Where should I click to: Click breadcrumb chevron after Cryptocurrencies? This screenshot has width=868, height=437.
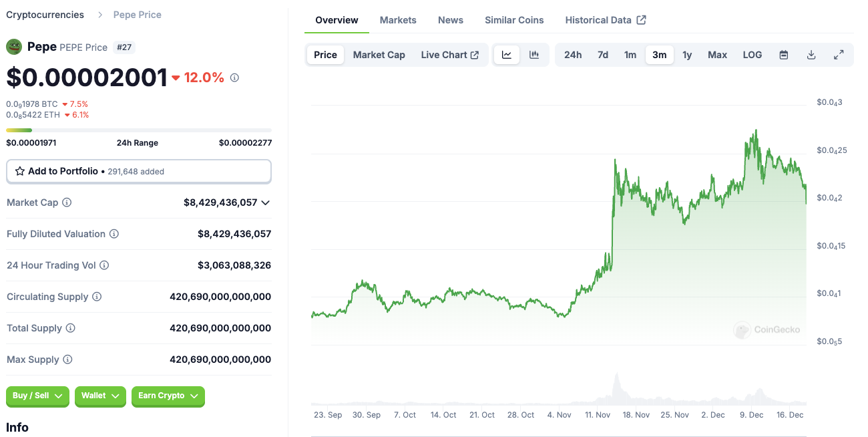click(x=100, y=15)
